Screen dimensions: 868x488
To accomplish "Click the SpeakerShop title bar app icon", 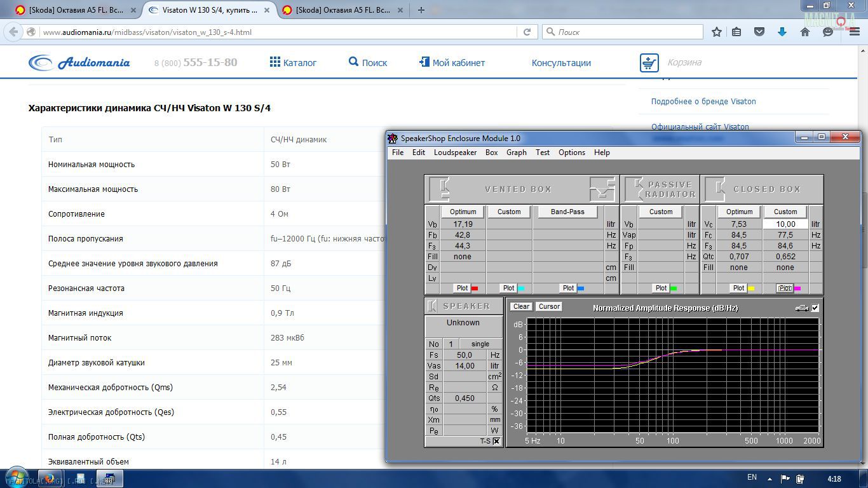I will [393, 139].
